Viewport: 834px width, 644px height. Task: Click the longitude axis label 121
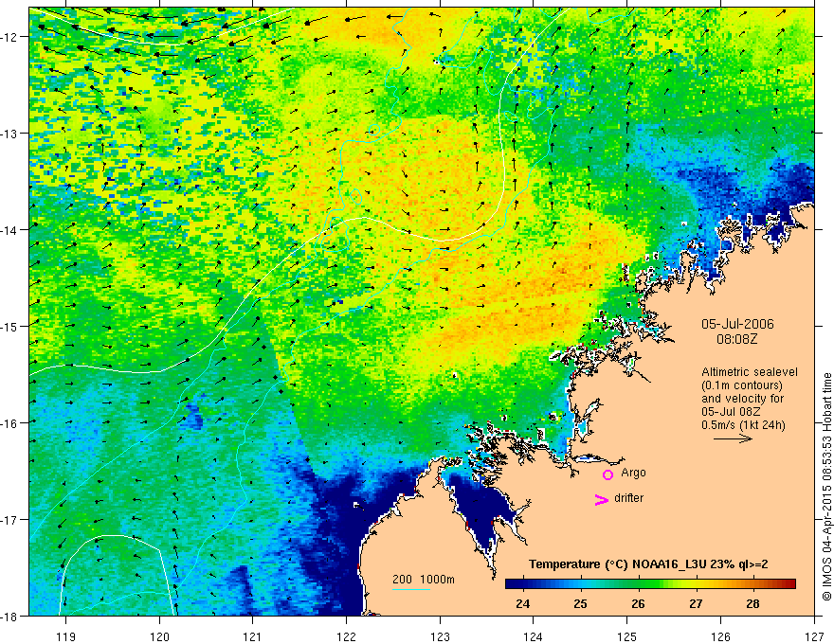pos(253,636)
